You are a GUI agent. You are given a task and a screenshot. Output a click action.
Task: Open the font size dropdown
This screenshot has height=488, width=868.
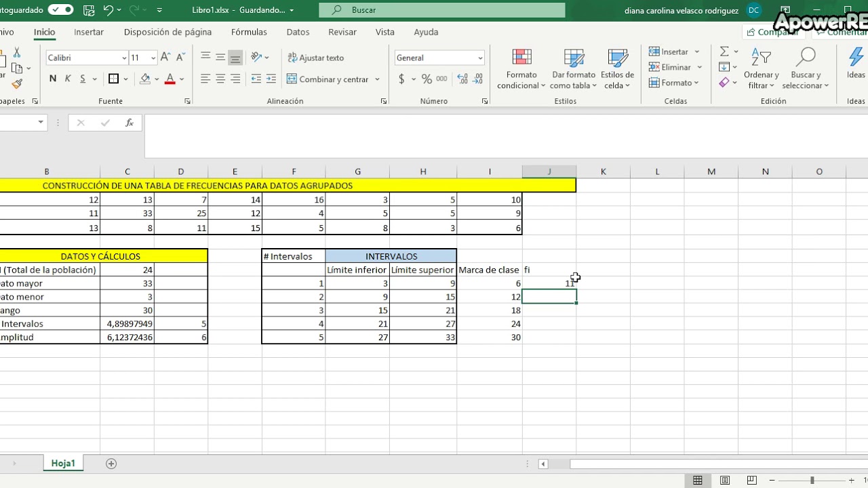[x=153, y=58]
